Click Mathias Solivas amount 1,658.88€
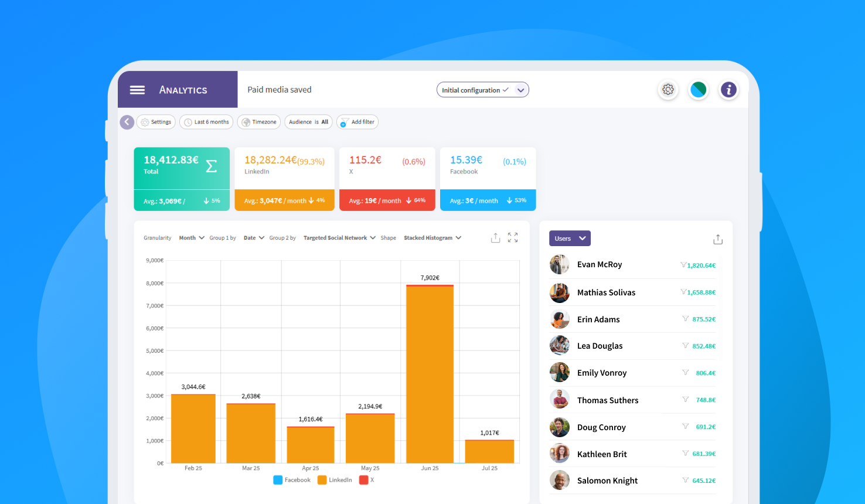This screenshot has width=865, height=504. pyautogui.click(x=701, y=292)
